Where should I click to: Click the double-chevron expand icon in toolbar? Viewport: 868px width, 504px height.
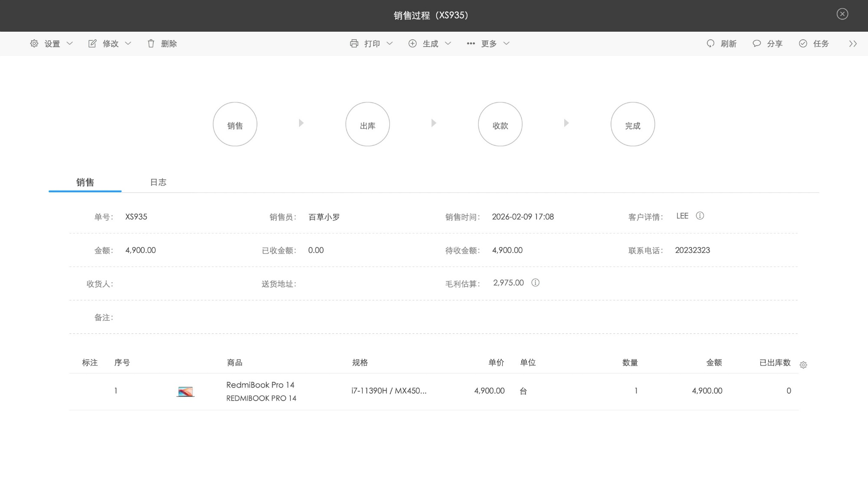point(853,43)
